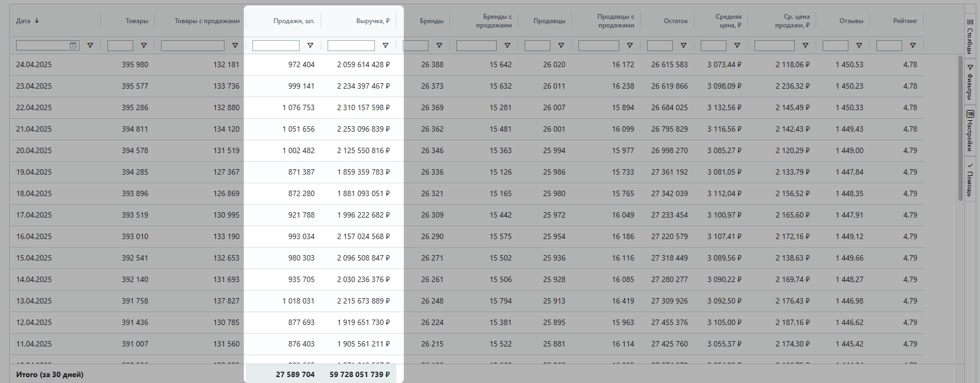Screen dimensions: 980x383
Task: Open the filter funnel for Продажи, шт.
Action: point(310,46)
